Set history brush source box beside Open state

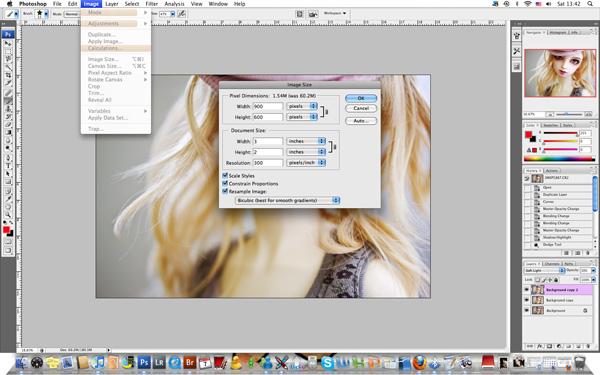[x=527, y=188]
